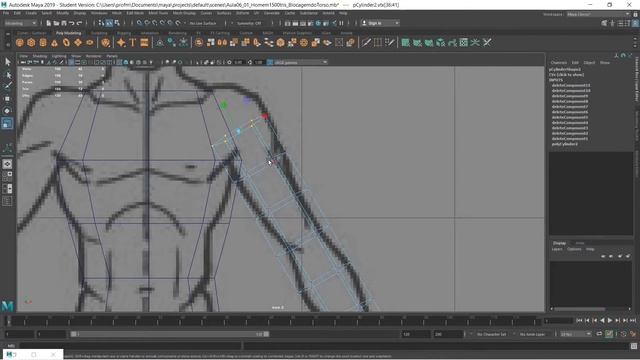The width and height of the screenshot is (640, 360).
Task: Open the No Character Set dropdown
Action: coord(491,334)
